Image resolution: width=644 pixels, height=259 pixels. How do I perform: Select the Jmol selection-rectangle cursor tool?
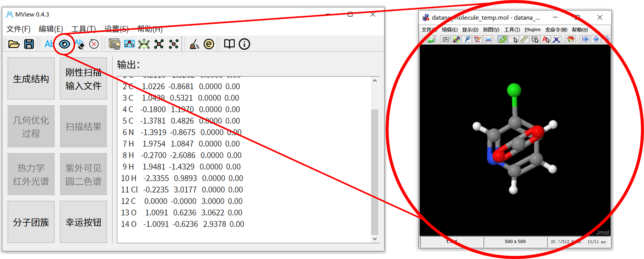click(513, 39)
